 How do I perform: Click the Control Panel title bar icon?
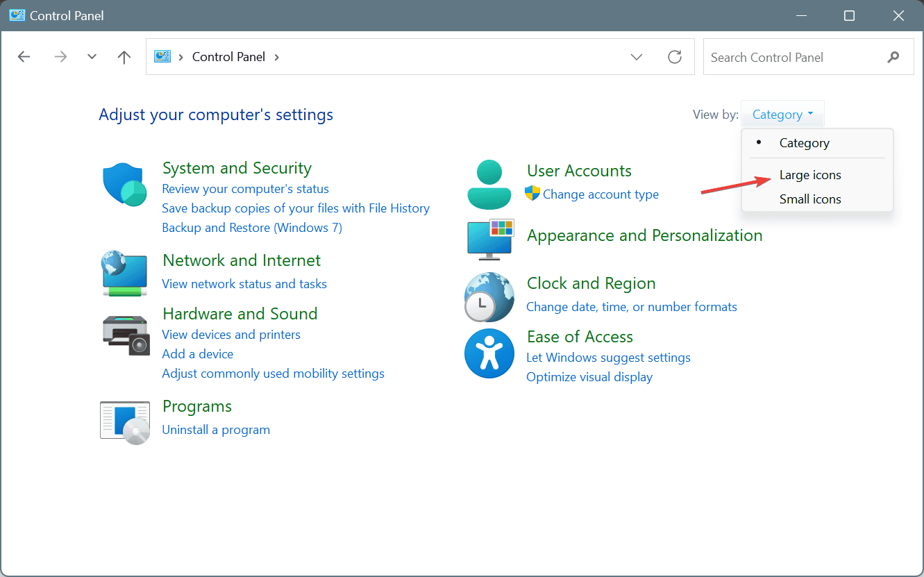[17, 15]
